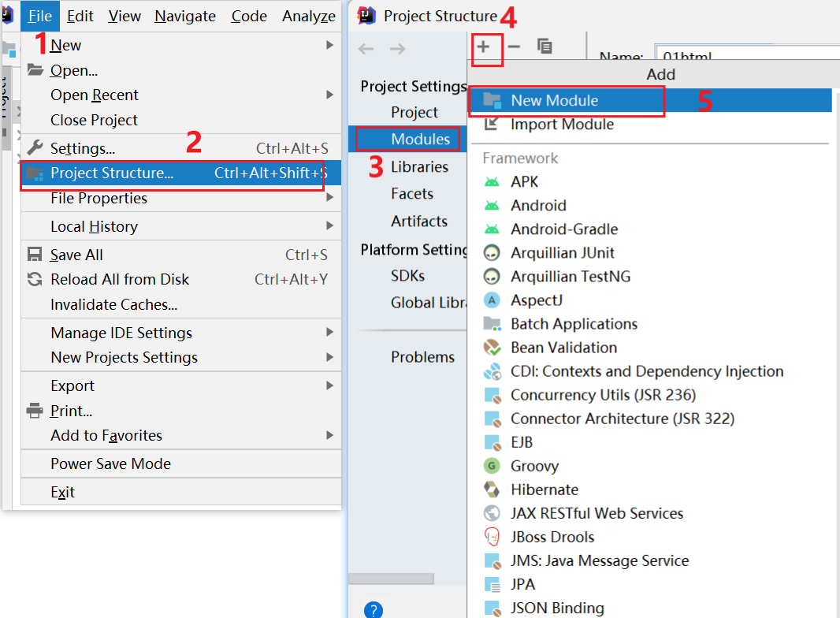
Task: Open the help question mark icon
Action: click(x=374, y=610)
